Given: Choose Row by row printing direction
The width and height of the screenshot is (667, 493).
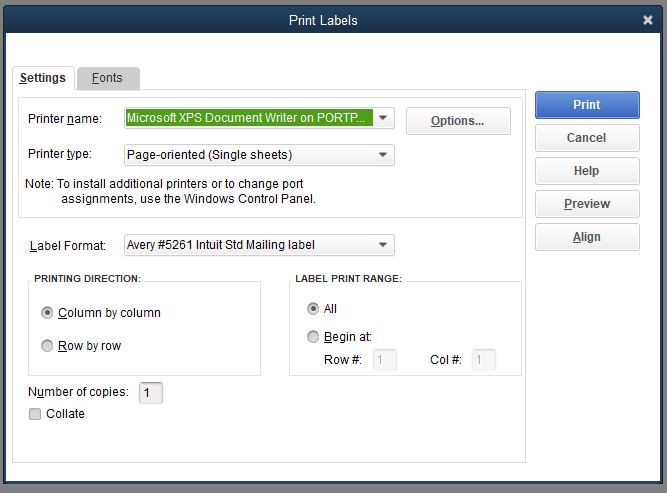Looking at the screenshot, I should (47, 346).
